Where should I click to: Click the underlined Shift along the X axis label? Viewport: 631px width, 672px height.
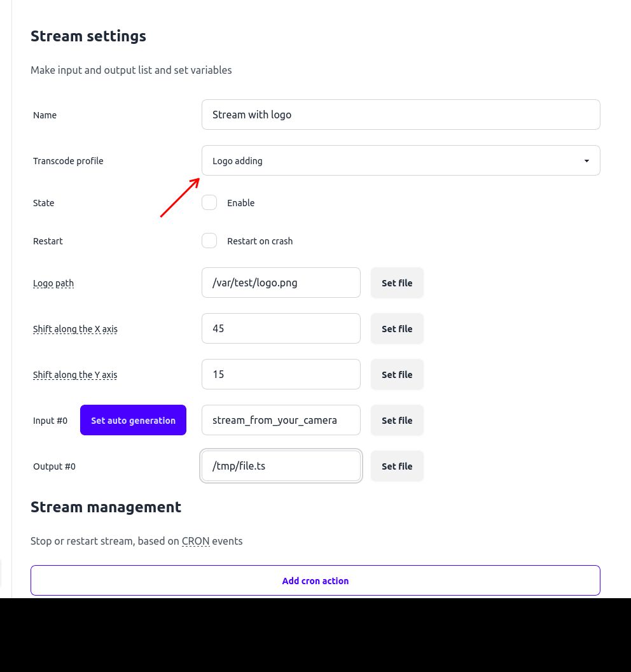75,329
